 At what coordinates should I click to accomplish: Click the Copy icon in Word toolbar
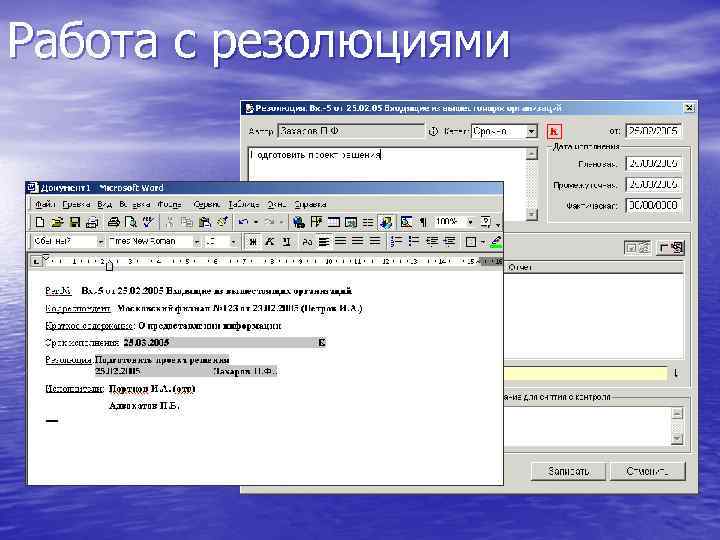[186, 223]
